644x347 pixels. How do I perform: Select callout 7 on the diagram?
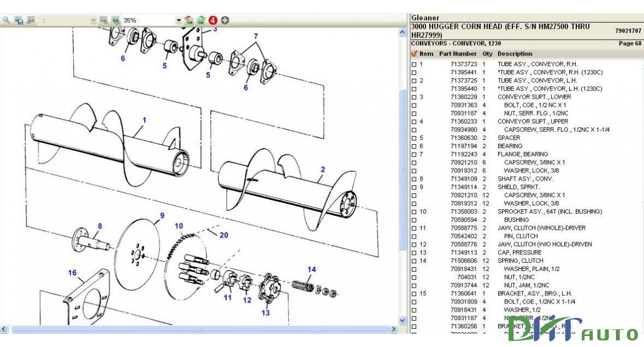(255, 36)
